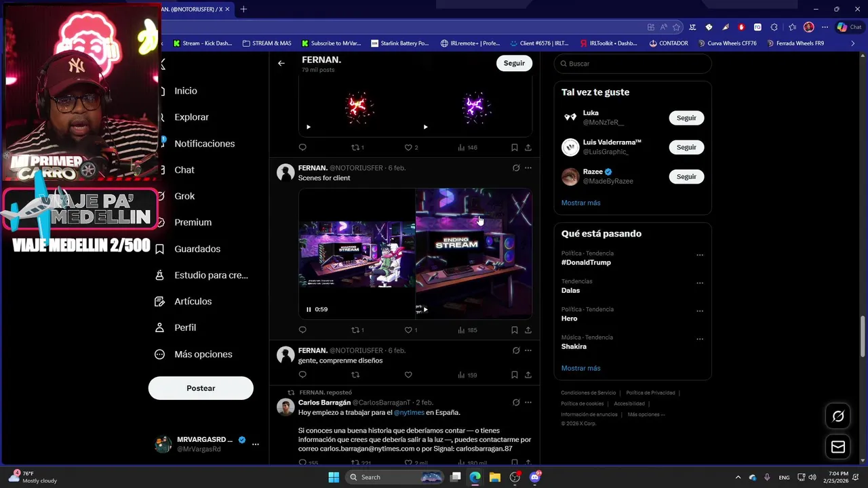Open the messages envelope floating button
This screenshot has height=488, width=868.
click(838, 447)
